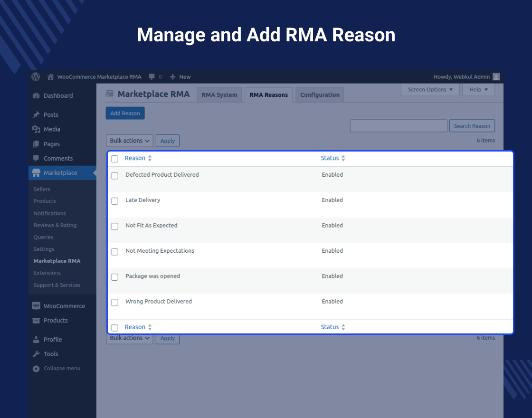Expand the Screen Options panel
Image resolution: width=532 pixels, height=418 pixels.
point(429,89)
